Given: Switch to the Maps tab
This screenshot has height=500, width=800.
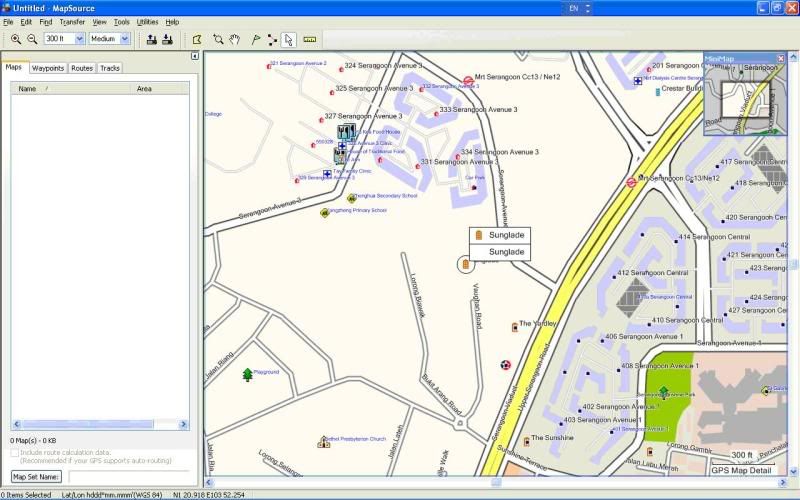Looking at the screenshot, I should (14, 67).
